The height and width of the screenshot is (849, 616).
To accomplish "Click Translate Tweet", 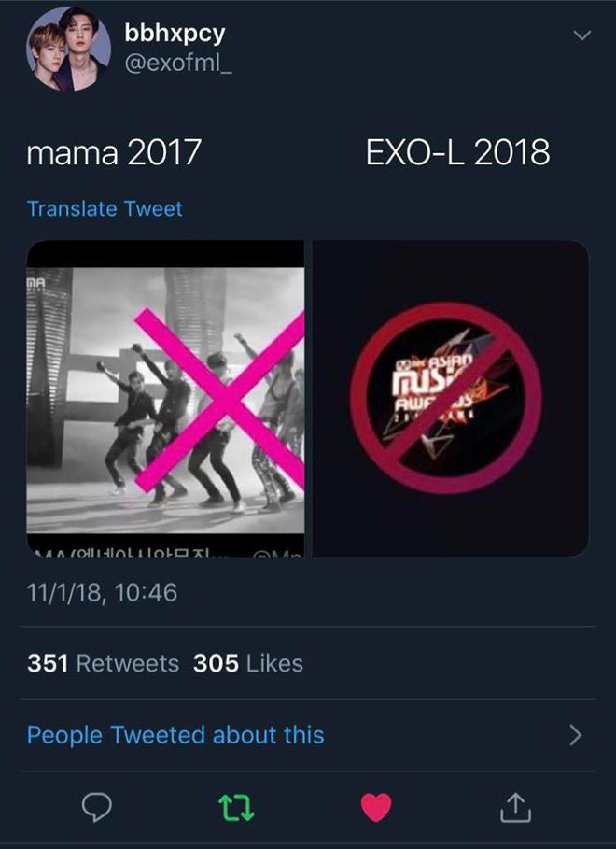I will click(x=105, y=209).
